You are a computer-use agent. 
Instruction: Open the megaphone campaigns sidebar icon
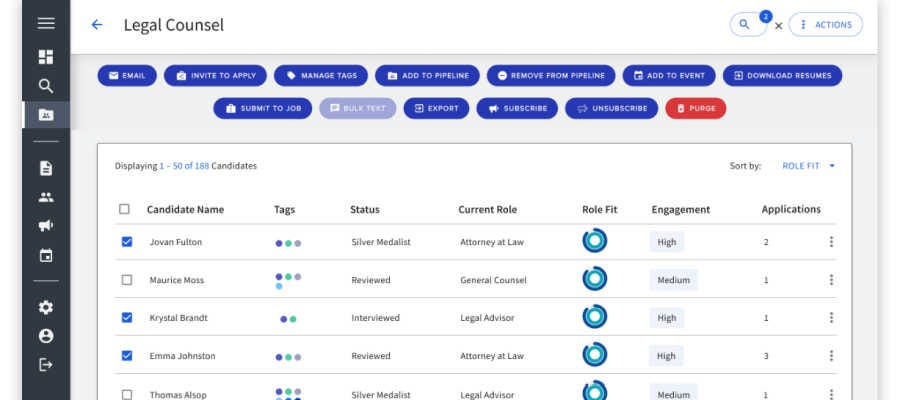coord(46,226)
